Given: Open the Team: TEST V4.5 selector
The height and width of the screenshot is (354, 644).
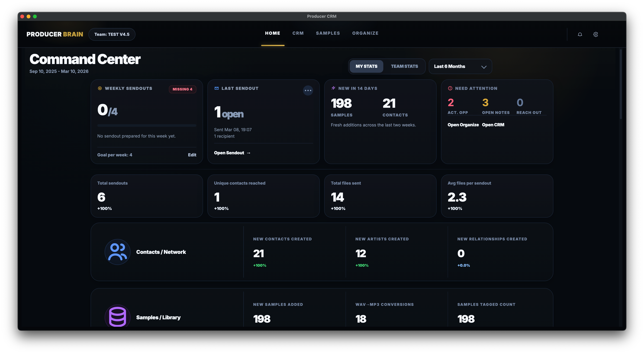Looking at the screenshot, I should point(112,34).
